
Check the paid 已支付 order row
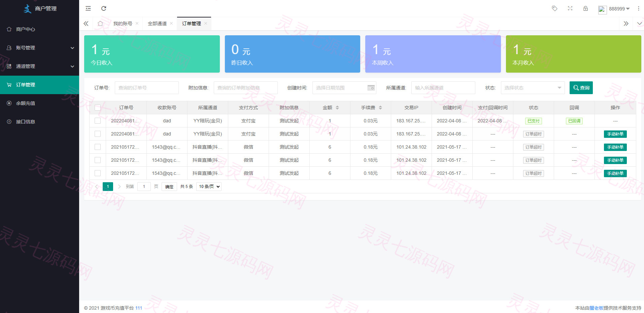[x=98, y=121]
